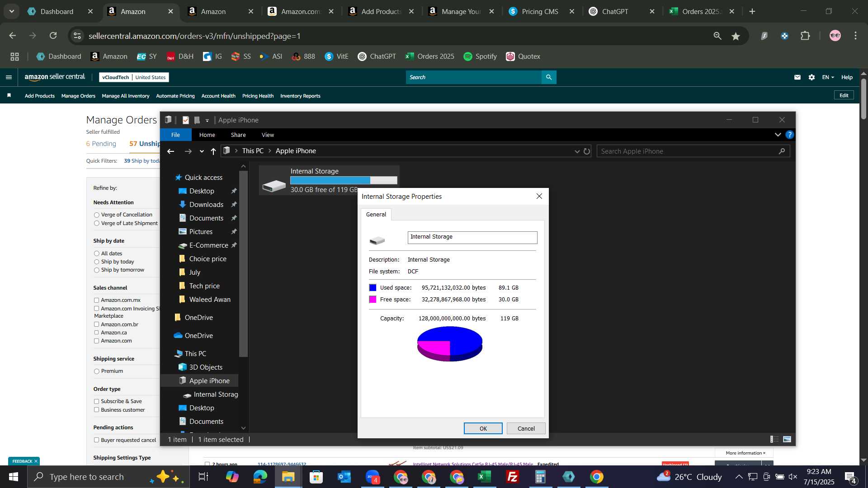Select Apple iPhone in the navigation tree

click(209, 381)
